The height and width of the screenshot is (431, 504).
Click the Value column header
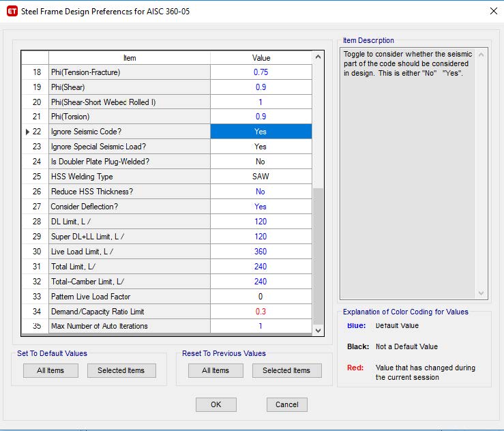pyautogui.click(x=261, y=58)
